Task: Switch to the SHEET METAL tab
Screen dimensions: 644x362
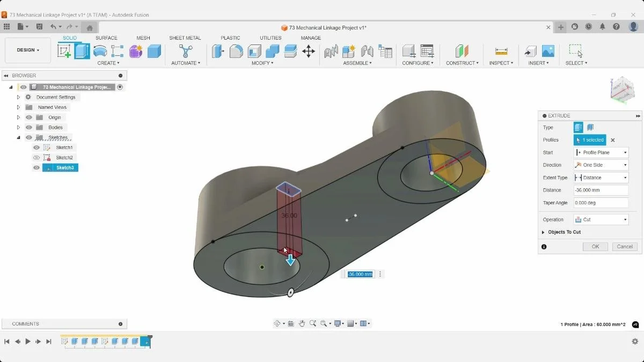Action: [x=185, y=38]
